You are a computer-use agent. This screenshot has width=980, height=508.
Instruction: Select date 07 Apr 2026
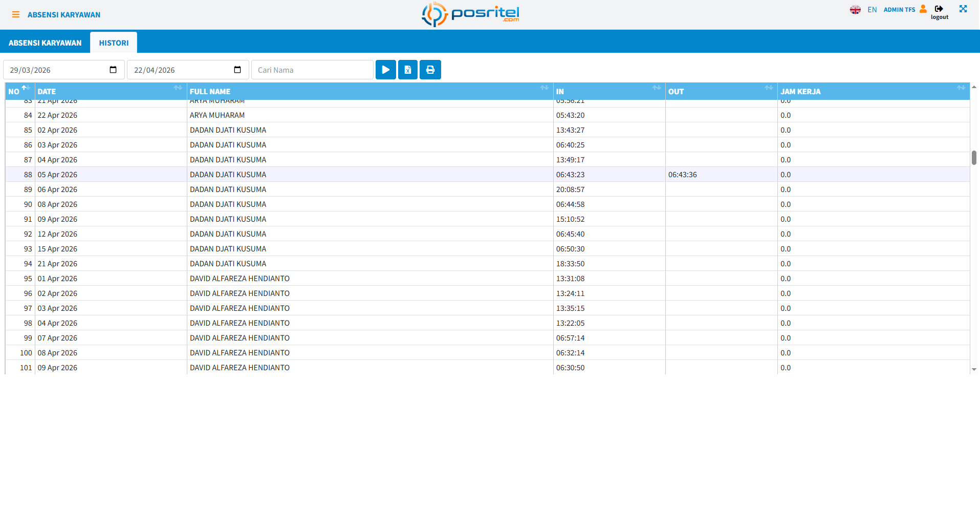coord(57,338)
